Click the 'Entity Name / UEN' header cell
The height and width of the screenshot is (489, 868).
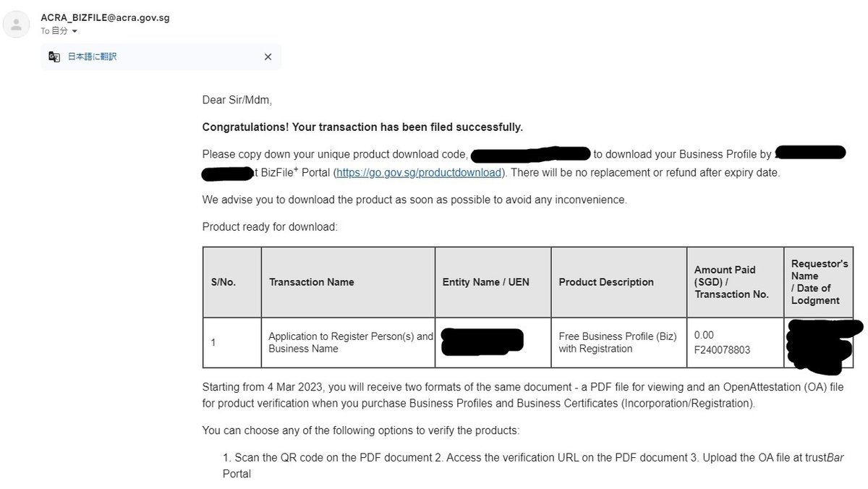click(x=485, y=282)
